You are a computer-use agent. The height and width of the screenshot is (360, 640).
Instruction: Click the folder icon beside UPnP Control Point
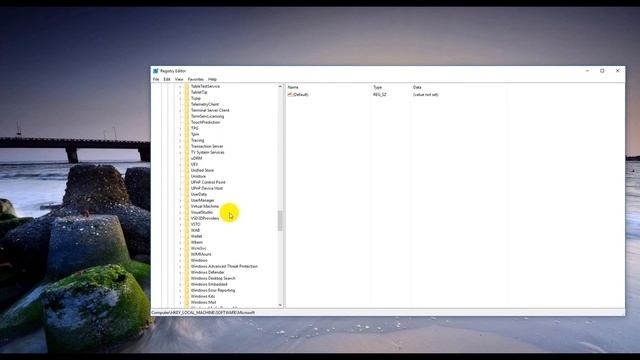187,182
